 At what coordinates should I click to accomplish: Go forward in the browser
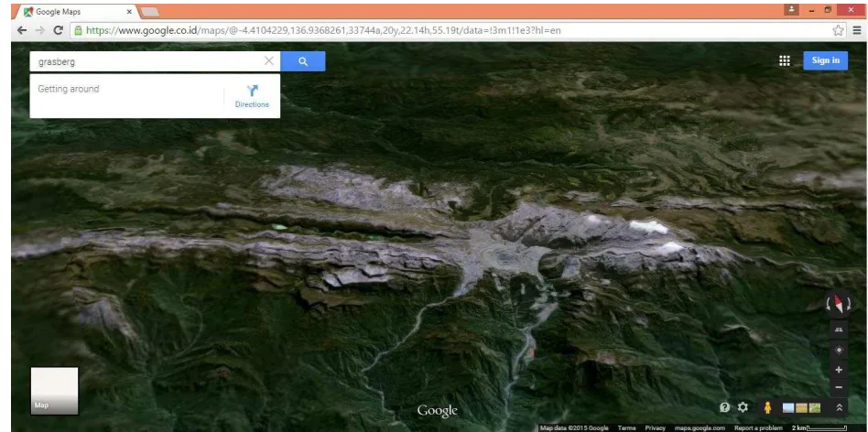tap(40, 30)
